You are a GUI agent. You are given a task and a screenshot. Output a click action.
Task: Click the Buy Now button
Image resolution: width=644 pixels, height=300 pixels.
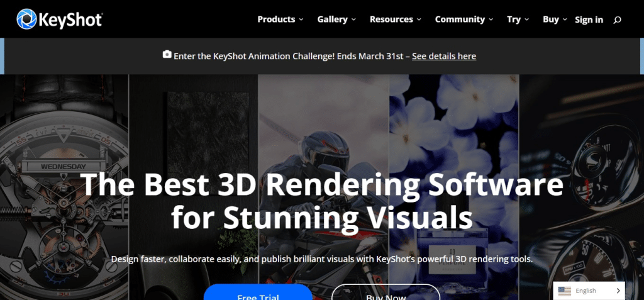386,292
